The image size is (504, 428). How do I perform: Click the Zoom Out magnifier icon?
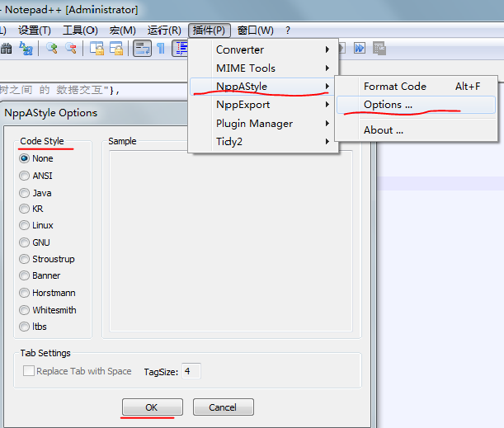[x=71, y=48]
